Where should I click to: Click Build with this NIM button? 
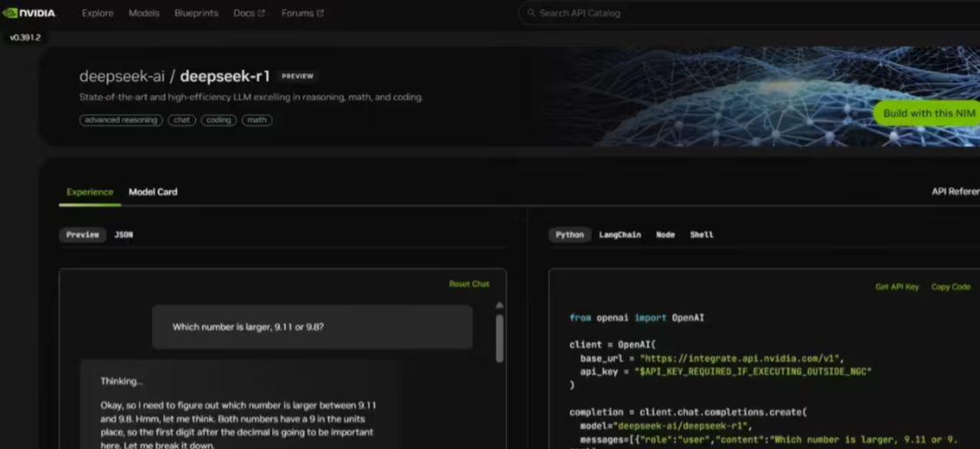[928, 113]
